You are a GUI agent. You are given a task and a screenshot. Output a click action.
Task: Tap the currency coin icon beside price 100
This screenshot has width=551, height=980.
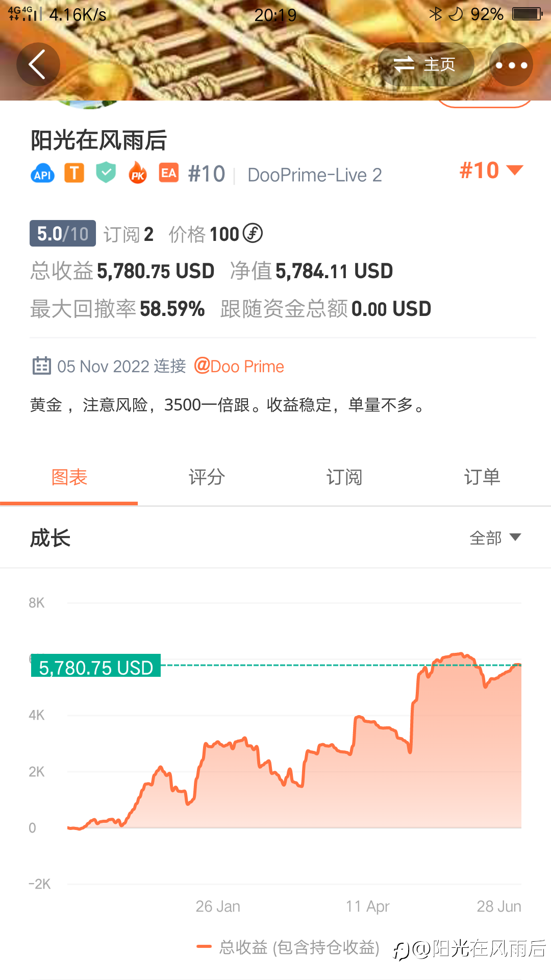[x=253, y=233]
